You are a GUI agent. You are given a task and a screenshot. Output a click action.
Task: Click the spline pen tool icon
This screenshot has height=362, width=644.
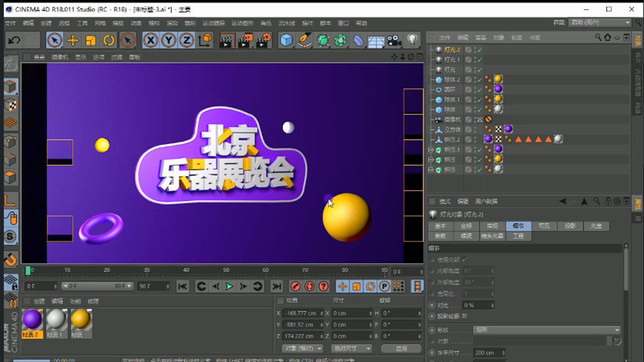click(304, 40)
